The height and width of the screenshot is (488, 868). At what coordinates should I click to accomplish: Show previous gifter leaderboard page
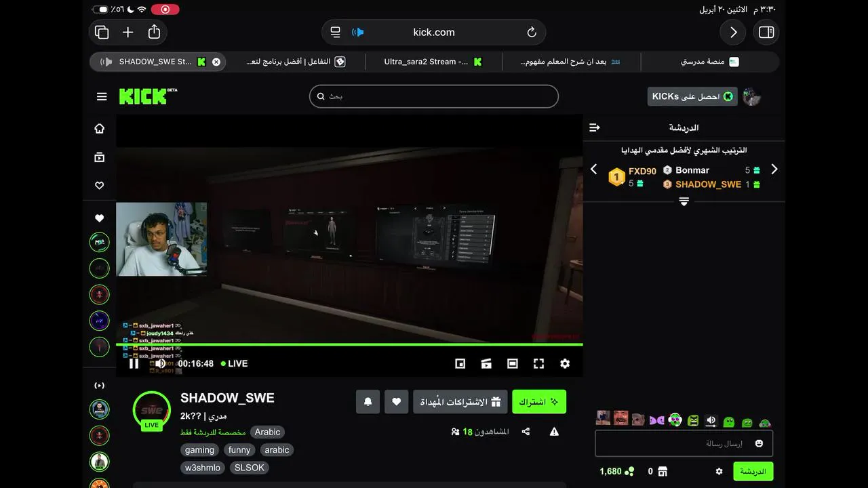[593, 169]
